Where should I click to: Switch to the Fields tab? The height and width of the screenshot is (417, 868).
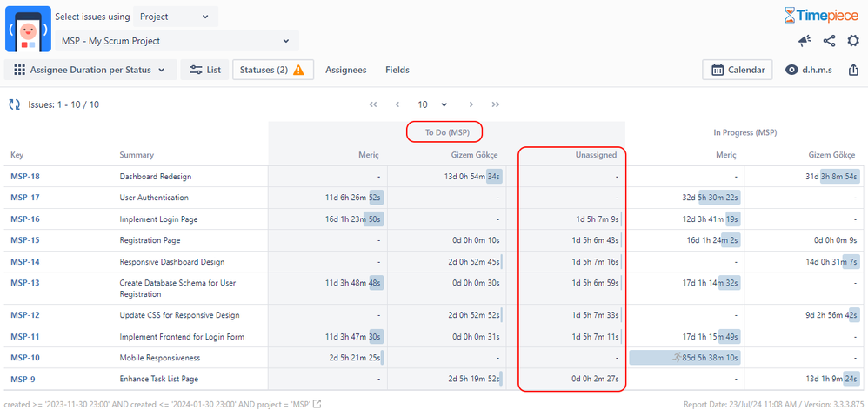397,70
